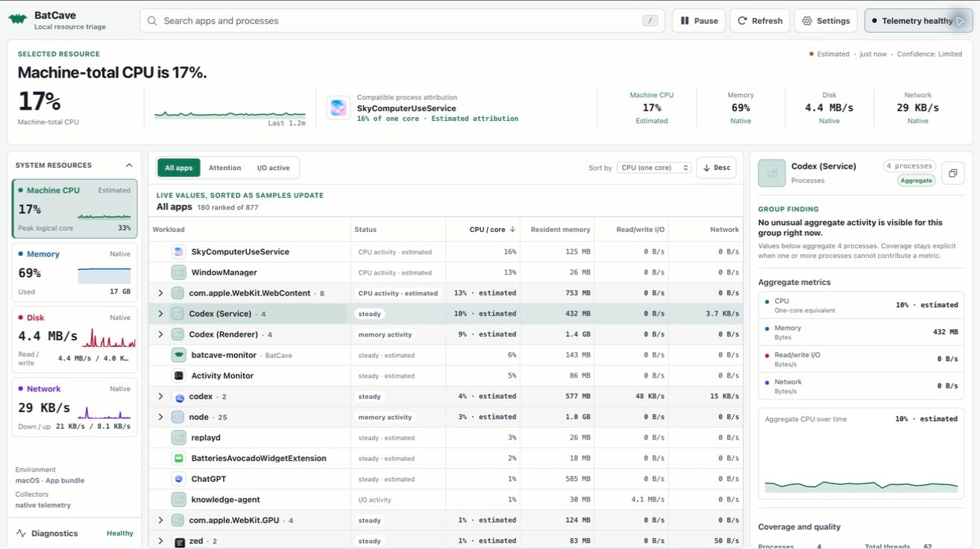Expand the com.apple.WebKit.WebContent group

click(x=160, y=293)
